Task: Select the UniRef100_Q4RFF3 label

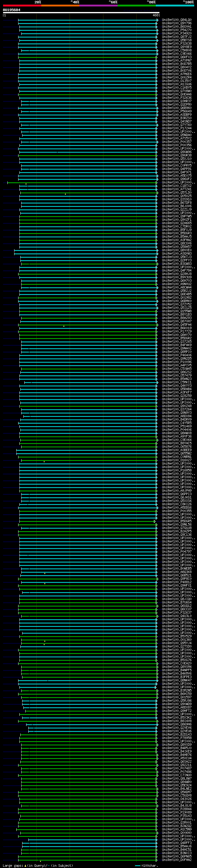Action: click(x=176, y=843)
